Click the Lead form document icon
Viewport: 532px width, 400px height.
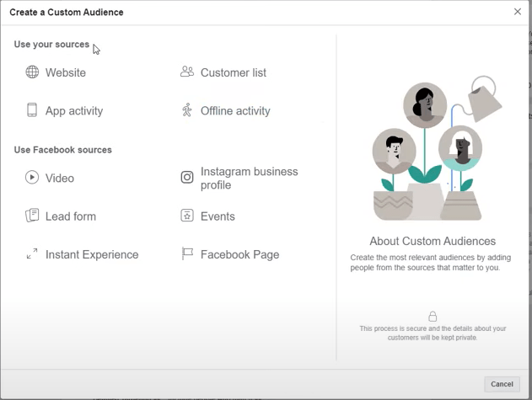pyautogui.click(x=32, y=216)
